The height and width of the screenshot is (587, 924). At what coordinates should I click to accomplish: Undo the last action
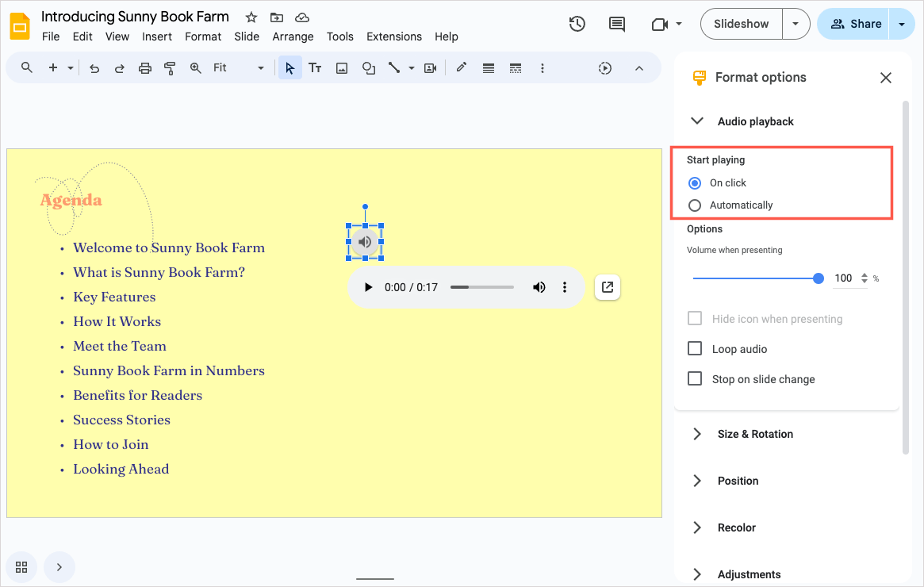click(x=94, y=68)
